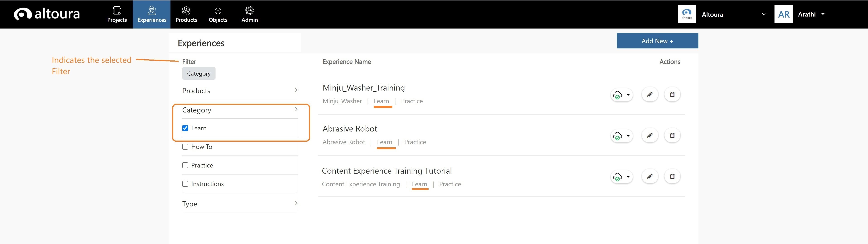Expand the Products filter section
This screenshot has height=244, width=868.
(x=240, y=91)
